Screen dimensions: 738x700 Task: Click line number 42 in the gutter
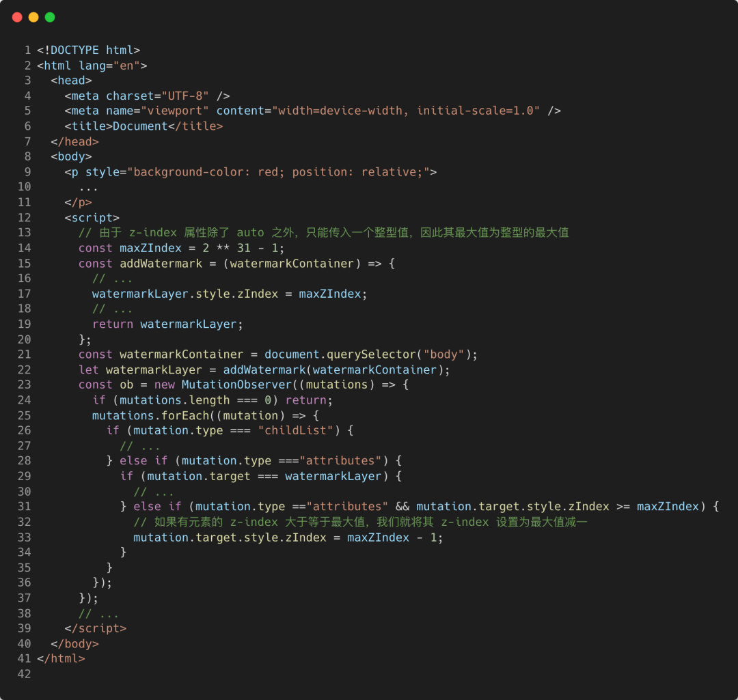tap(24, 674)
